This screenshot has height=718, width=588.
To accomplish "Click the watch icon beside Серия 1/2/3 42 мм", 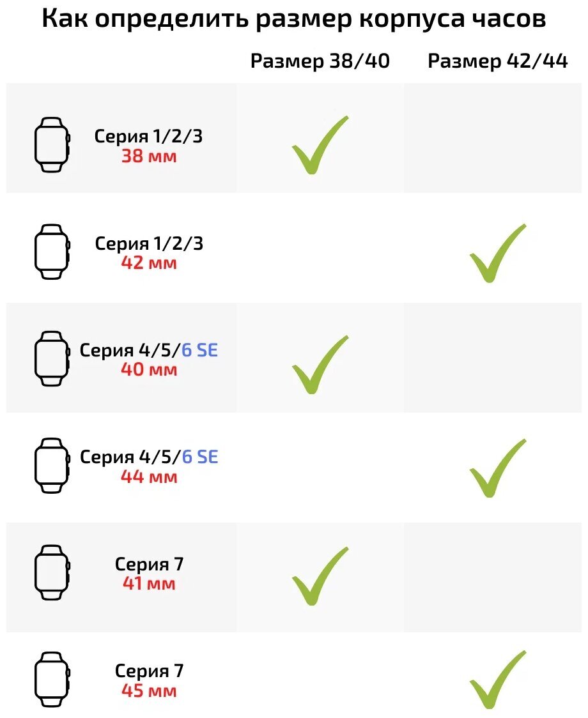I will pos(51,251).
